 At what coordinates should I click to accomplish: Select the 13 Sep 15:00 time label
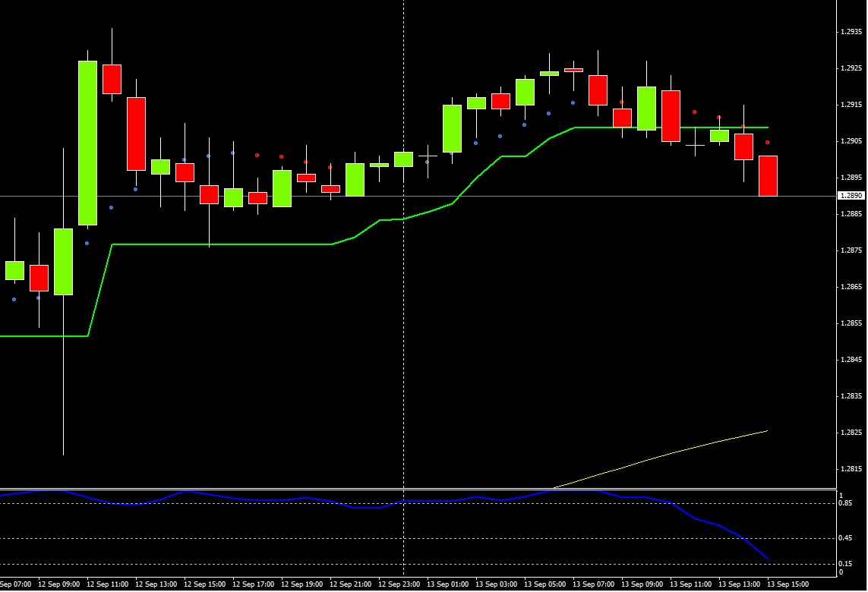click(x=788, y=584)
